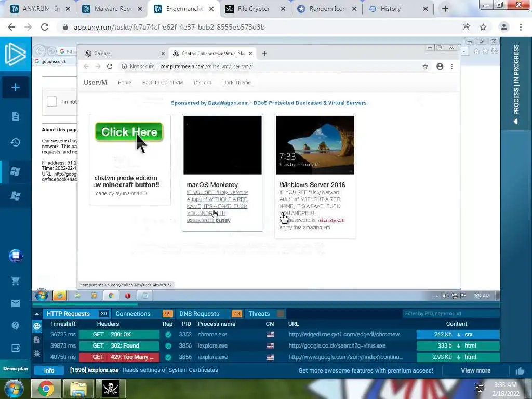532x399 pixels.
Task: Select the DNS Requests tab
Action: pyautogui.click(x=210, y=314)
